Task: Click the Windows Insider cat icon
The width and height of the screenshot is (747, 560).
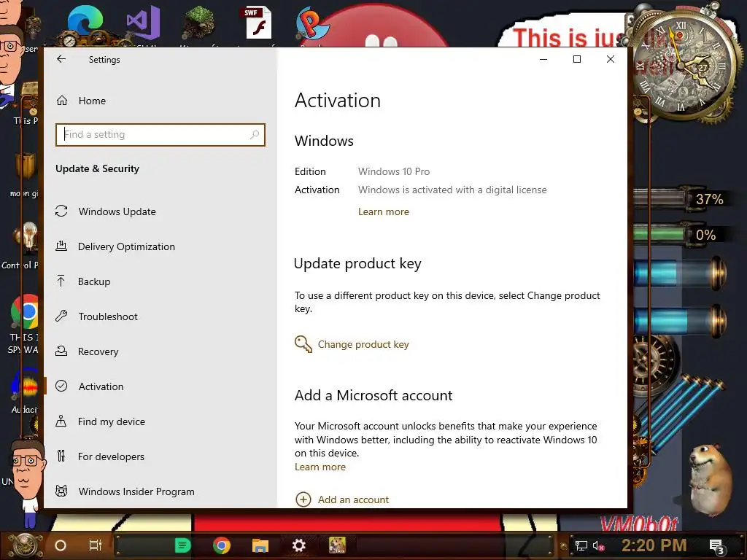Action: coord(61,491)
